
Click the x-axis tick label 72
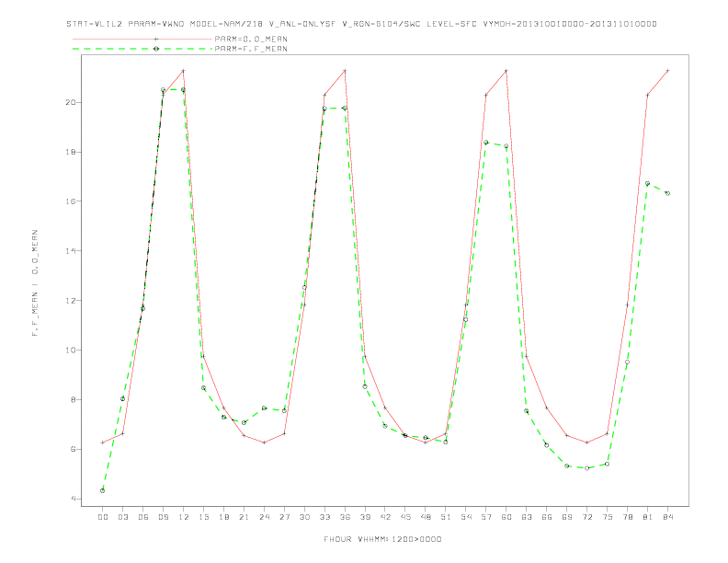(587, 517)
